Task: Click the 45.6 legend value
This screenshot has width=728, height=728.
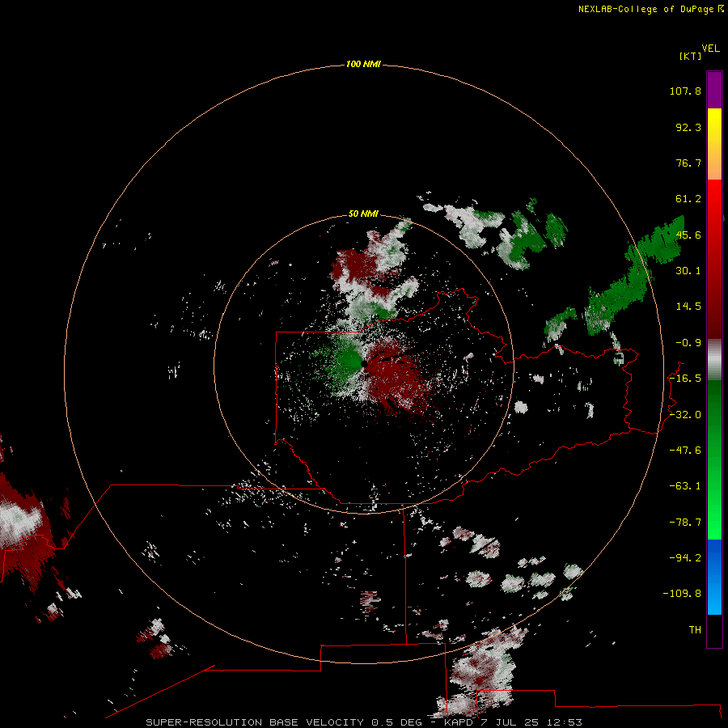Action: coord(688,235)
